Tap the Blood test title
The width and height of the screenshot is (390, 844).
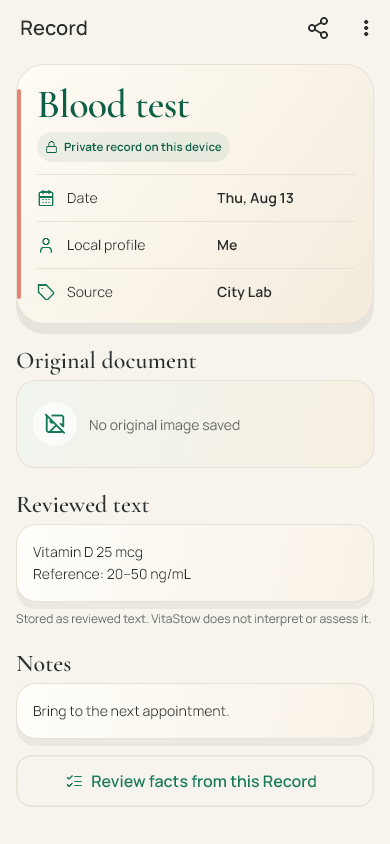114,104
